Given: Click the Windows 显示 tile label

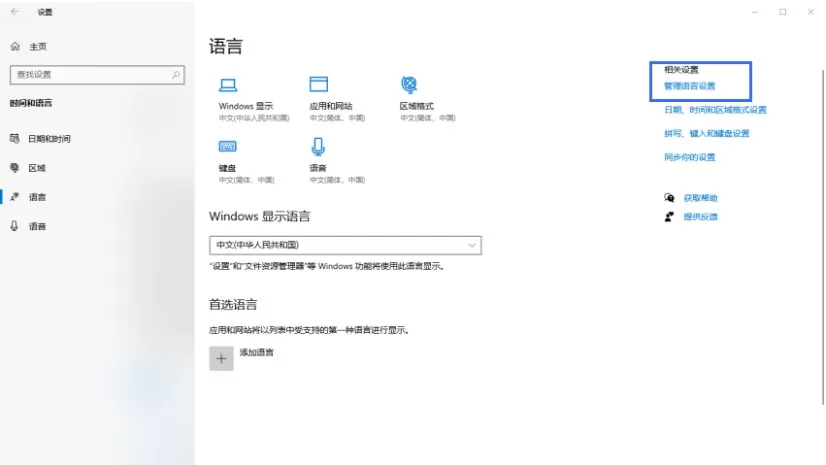Looking at the screenshot, I should click(245, 106).
